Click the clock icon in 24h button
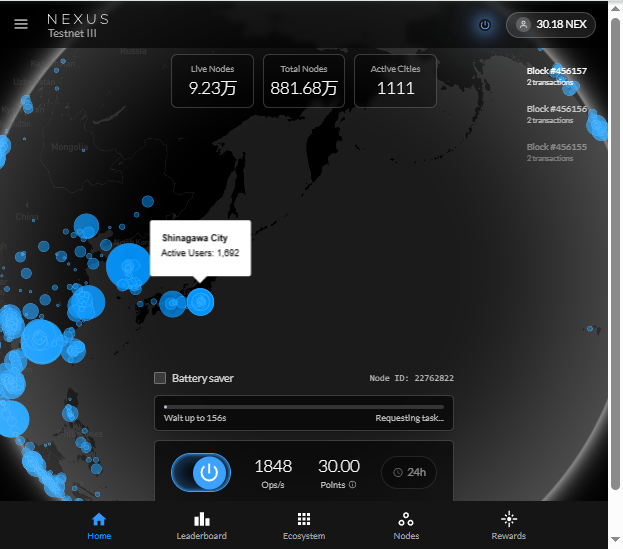Image resolution: width=623 pixels, height=549 pixels. pyautogui.click(x=398, y=472)
